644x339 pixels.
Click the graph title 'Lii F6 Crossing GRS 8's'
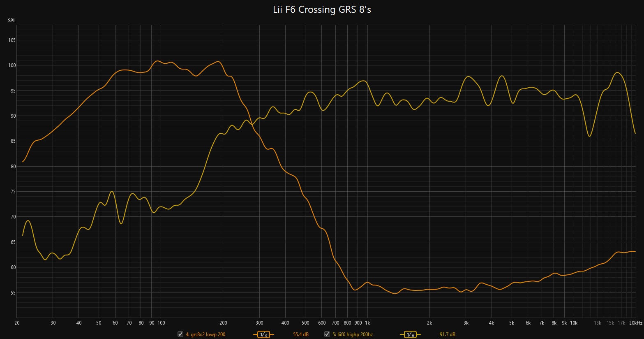coord(322,9)
